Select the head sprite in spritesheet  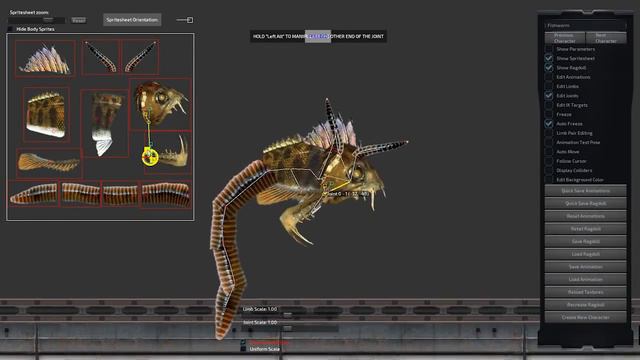click(x=160, y=104)
